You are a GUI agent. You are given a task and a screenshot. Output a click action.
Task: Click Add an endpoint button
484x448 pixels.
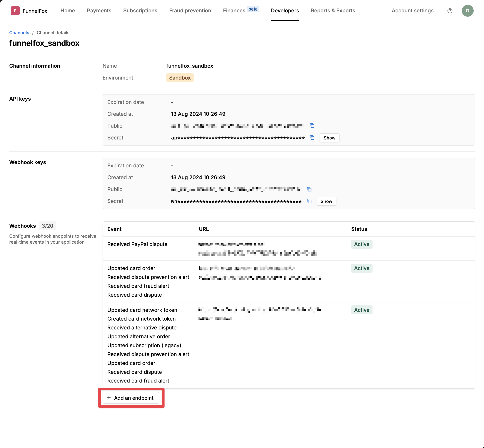click(x=131, y=398)
